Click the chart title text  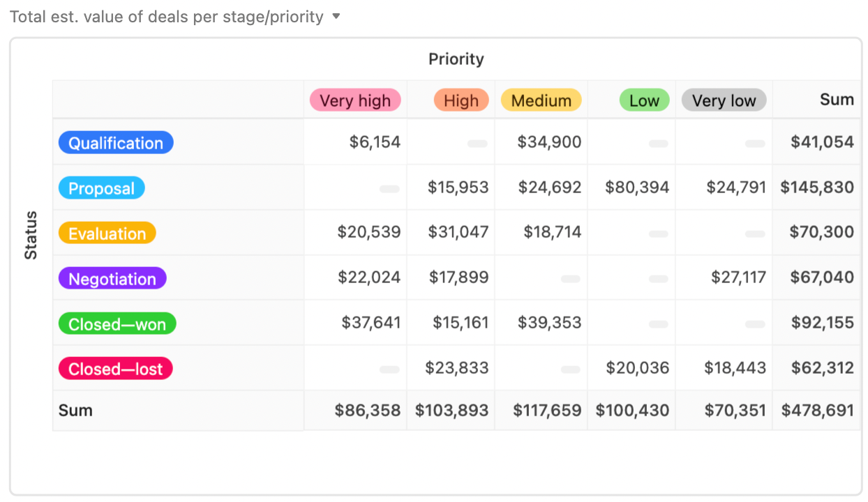[167, 17]
